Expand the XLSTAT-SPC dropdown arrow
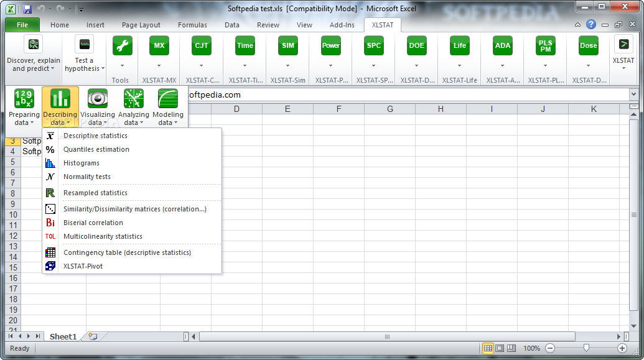This screenshot has height=360, width=644. click(x=374, y=66)
